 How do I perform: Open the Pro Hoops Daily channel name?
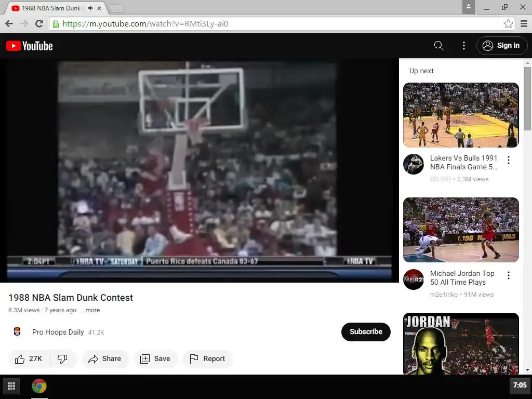(58, 332)
